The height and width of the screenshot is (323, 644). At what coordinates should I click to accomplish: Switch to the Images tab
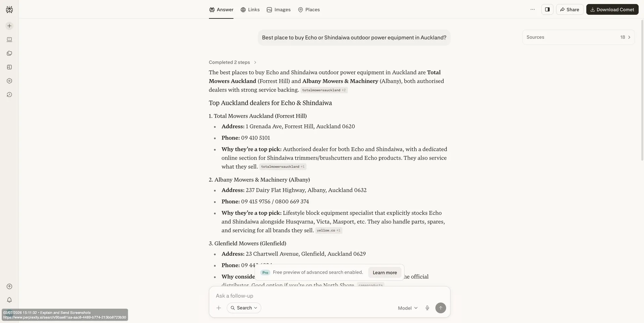point(278,9)
